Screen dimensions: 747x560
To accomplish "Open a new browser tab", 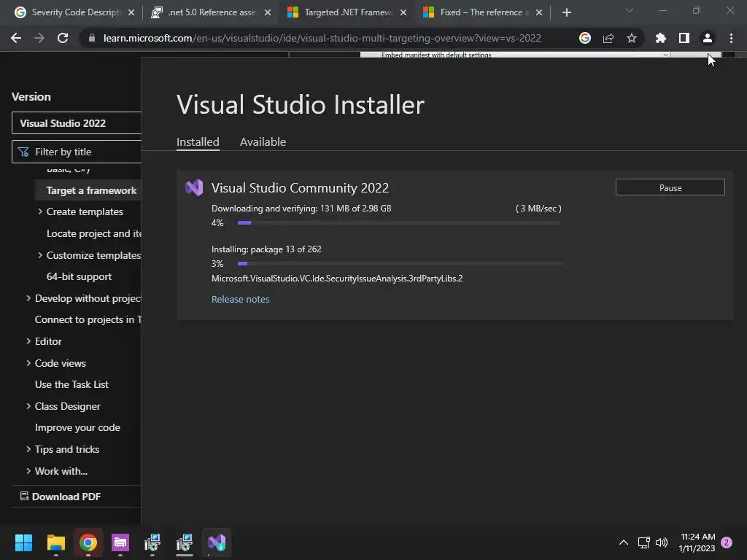I will point(566,12).
